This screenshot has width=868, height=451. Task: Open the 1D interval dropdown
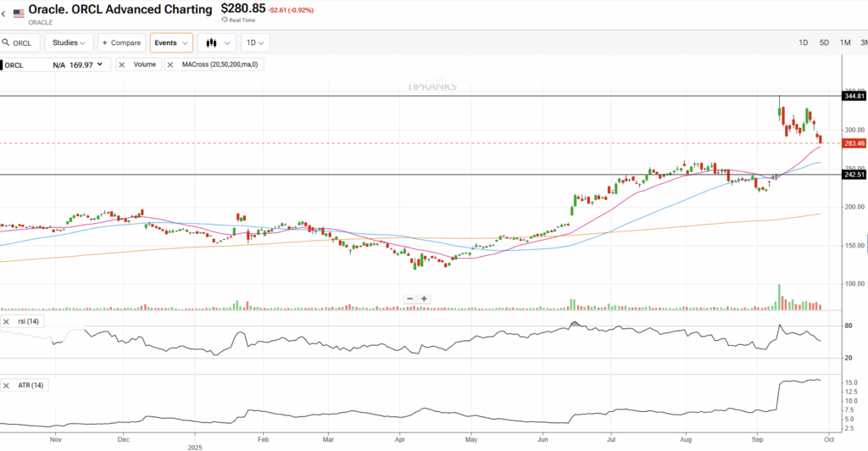[255, 42]
